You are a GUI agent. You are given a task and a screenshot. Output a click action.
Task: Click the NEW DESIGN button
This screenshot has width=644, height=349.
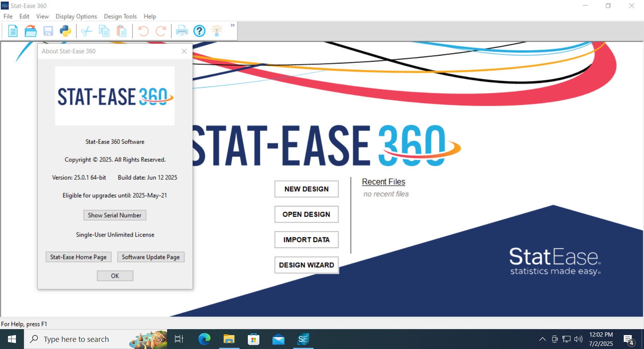(x=306, y=189)
